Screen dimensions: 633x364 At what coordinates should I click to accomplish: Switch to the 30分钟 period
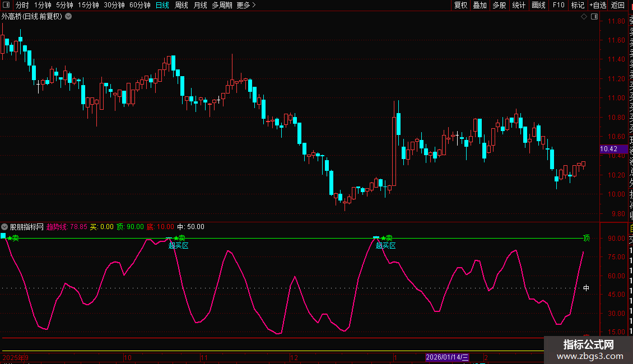tap(114, 5)
